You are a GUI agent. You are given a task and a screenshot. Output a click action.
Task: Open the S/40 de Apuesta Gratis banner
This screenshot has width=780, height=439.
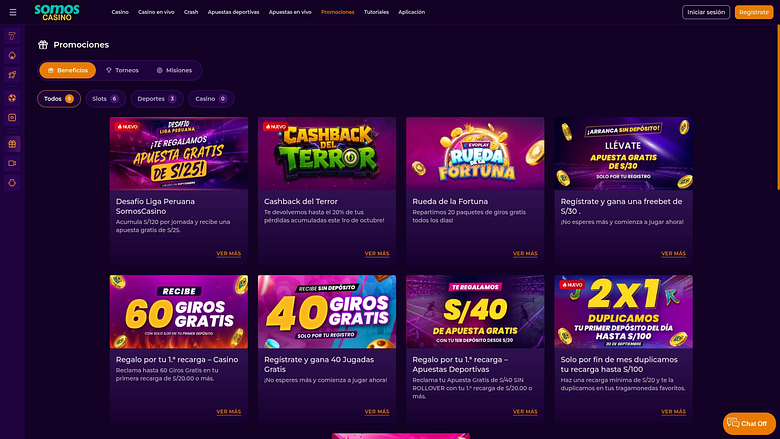click(x=475, y=312)
